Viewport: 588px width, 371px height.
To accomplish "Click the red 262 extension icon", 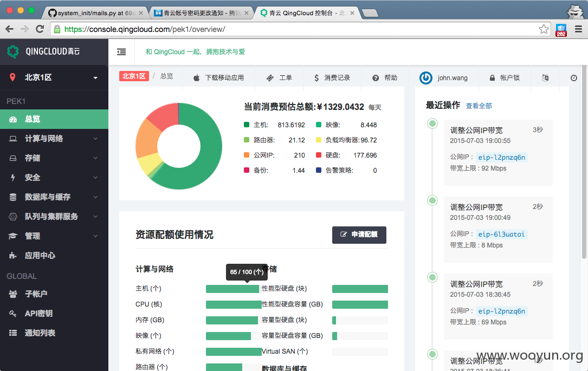I will click(x=561, y=30).
